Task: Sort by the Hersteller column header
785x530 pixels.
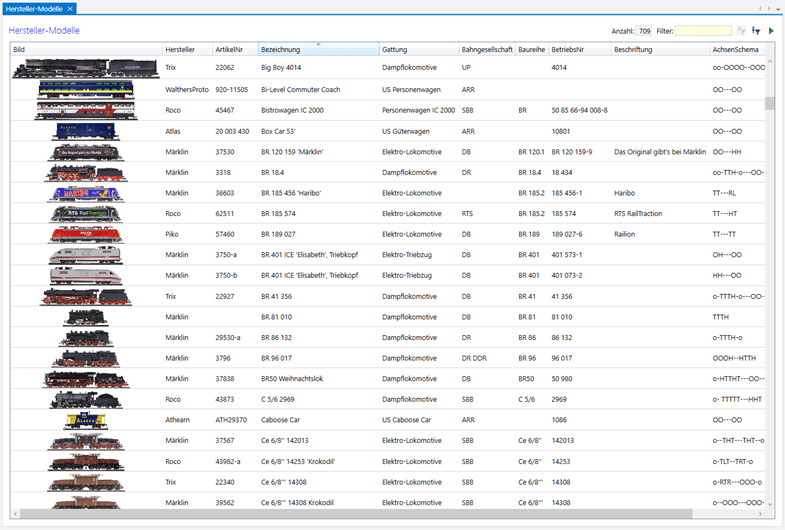Action: (x=186, y=49)
